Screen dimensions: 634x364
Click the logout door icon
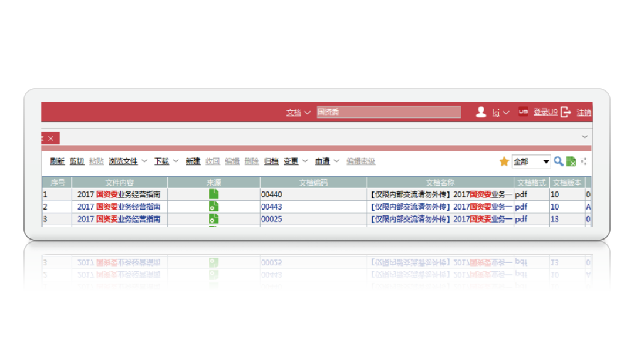click(x=565, y=112)
